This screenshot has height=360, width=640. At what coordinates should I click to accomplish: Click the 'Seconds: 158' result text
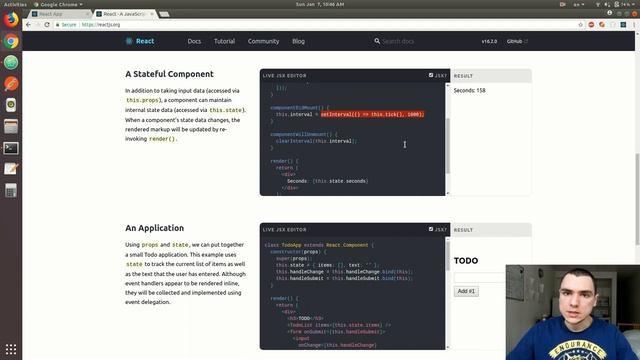[x=469, y=90]
